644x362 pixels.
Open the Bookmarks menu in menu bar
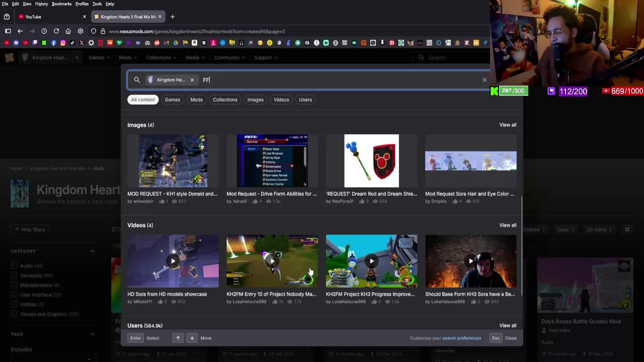[x=61, y=4]
